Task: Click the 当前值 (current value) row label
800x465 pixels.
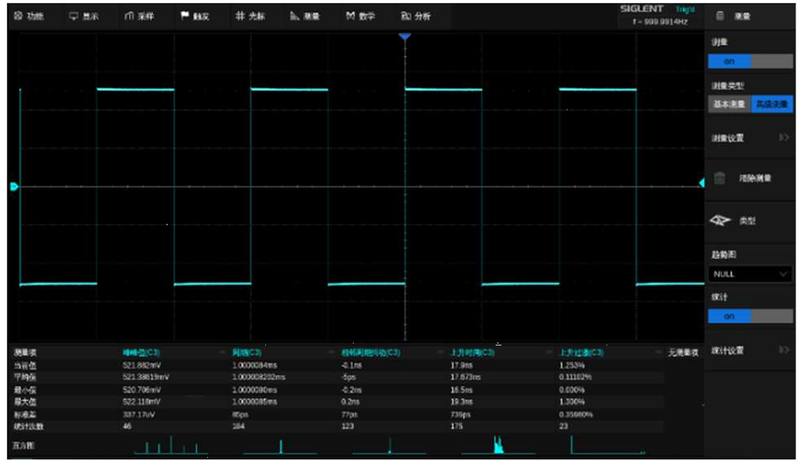Action: [25, 365]
